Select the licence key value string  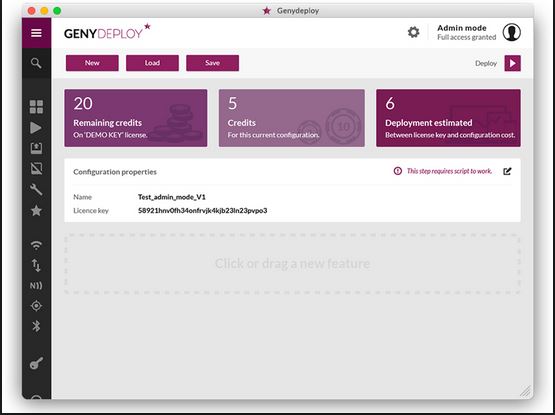coord(202,210)
